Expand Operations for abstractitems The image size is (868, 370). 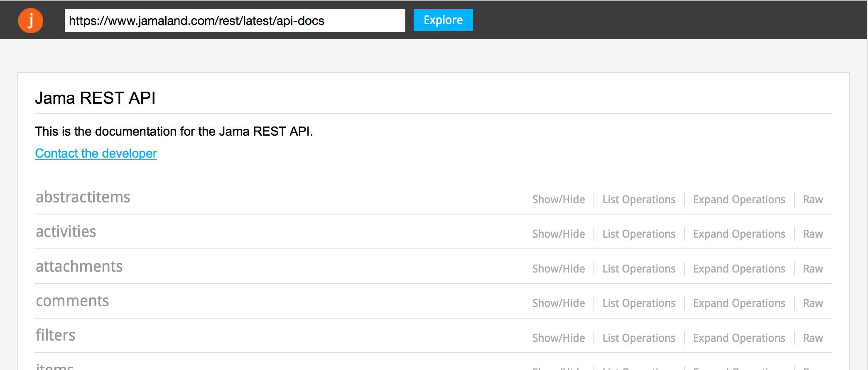click(739, 200)
